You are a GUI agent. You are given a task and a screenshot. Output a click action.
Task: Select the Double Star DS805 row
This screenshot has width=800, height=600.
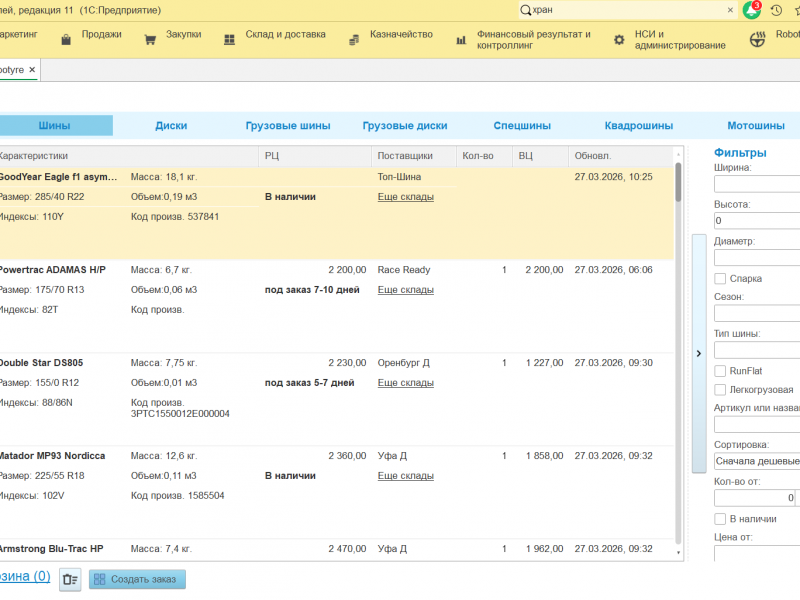point(337,399)
